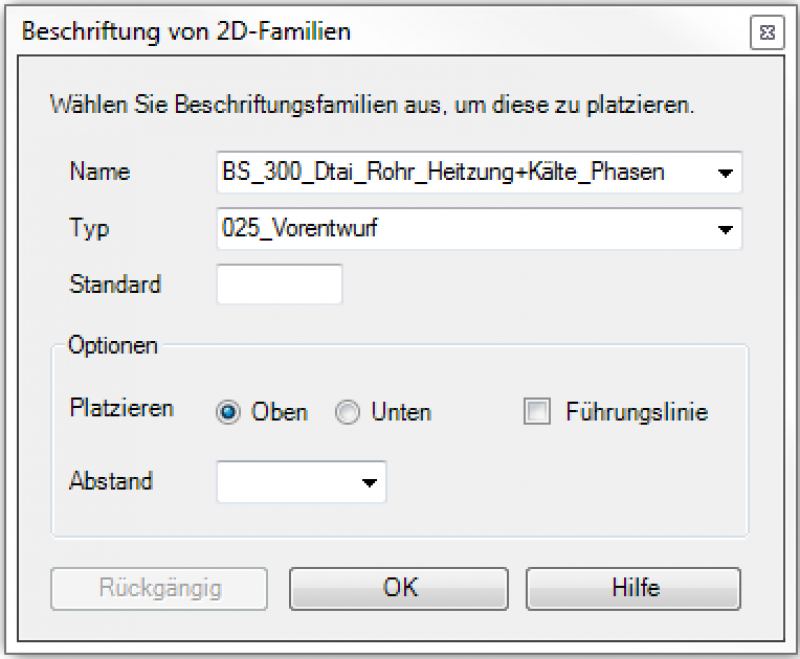The height and width of the screenshot is (659, 800).
Task: Open the Abstand dropdown arrow
Action: (x=370, y=483)
